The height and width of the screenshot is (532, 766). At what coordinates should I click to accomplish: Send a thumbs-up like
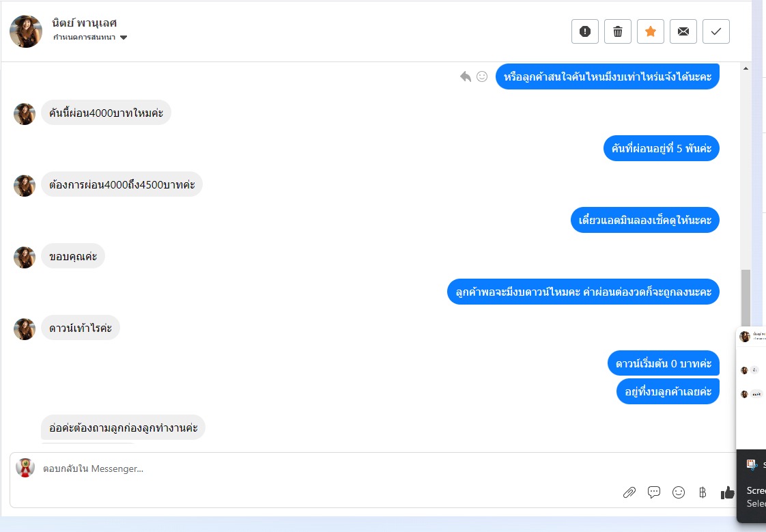[727, 492]
